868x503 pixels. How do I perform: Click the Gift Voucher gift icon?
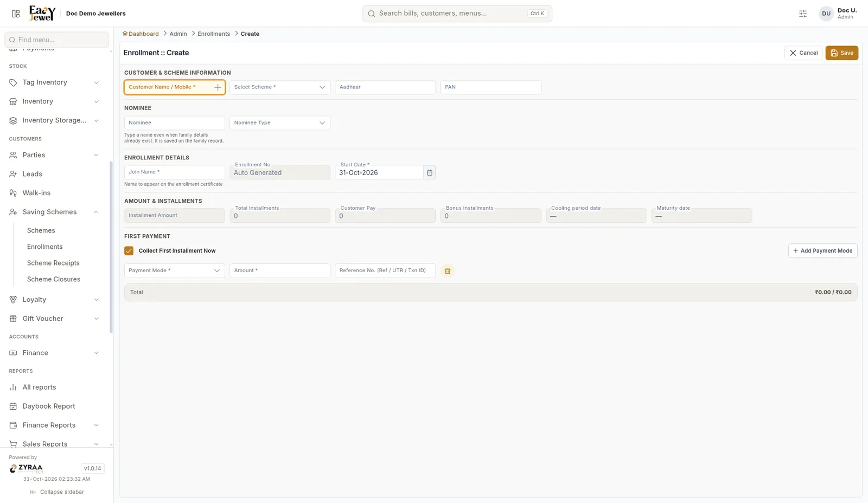(13, 319)
